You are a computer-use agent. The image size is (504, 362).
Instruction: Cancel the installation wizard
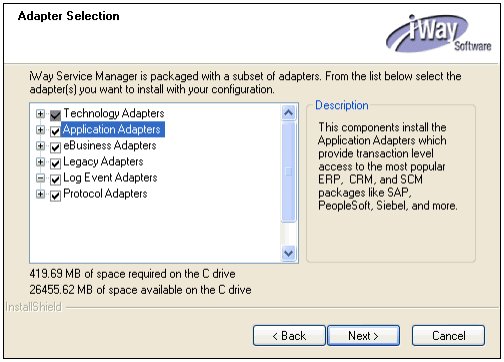tap(448, 335)
